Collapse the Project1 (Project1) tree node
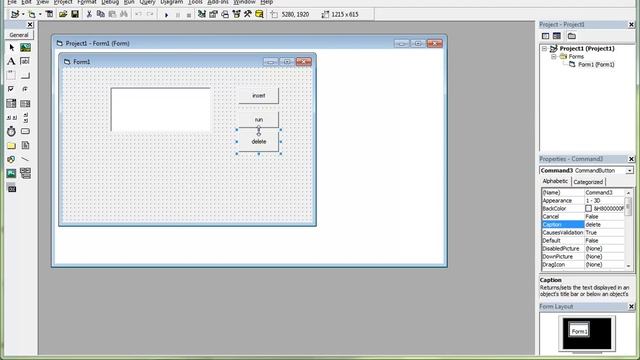 click(x=544, y=49)
